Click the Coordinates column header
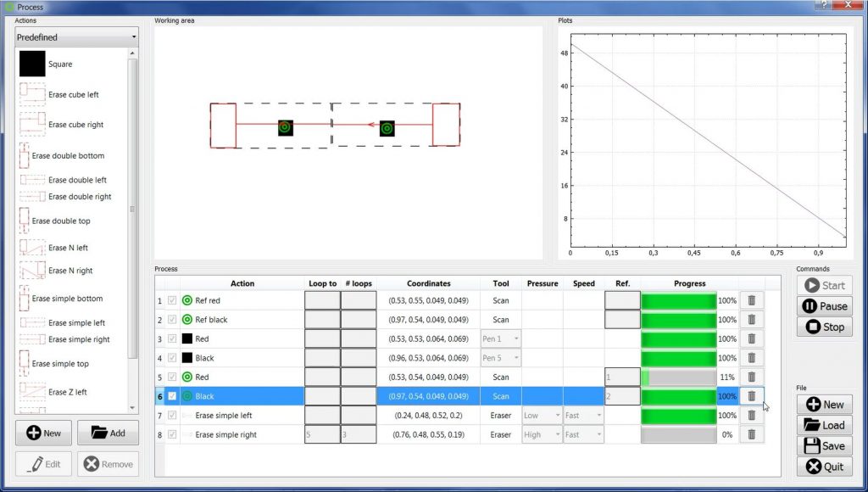This screenshot has height=492, width=868. [x=428, y=283]
